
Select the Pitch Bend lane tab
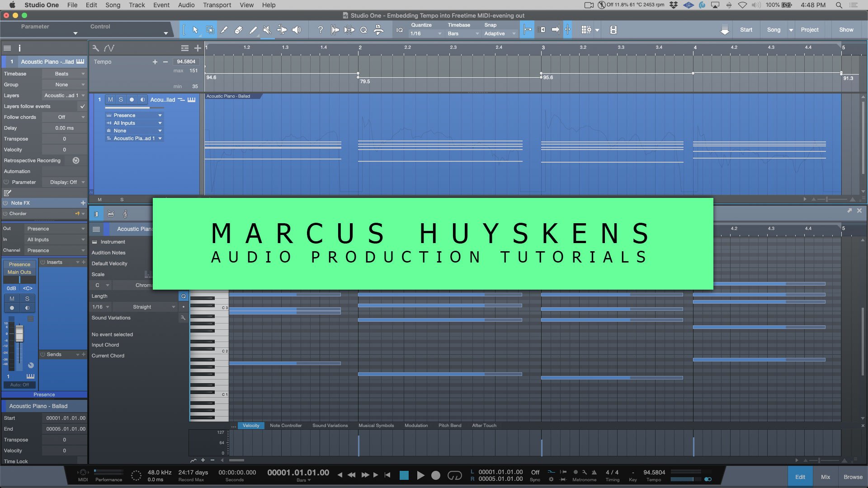(x=450, y=425)
